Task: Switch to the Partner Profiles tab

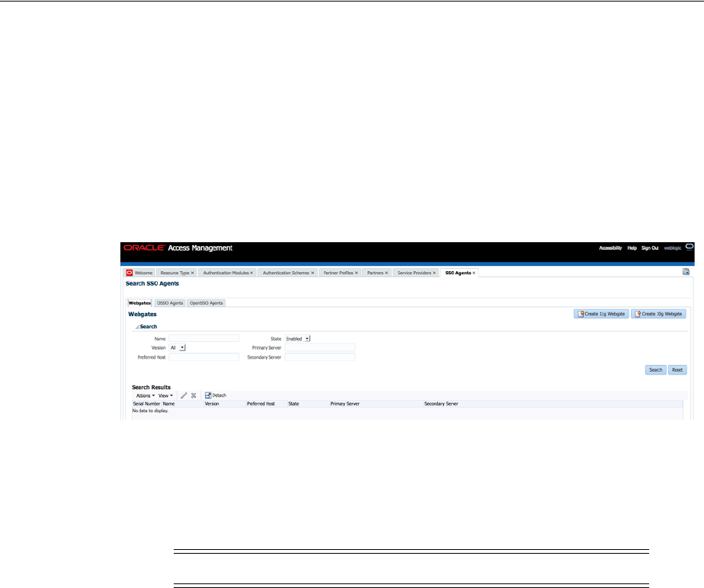Action: pyautogui.click(x=338, y=273)
